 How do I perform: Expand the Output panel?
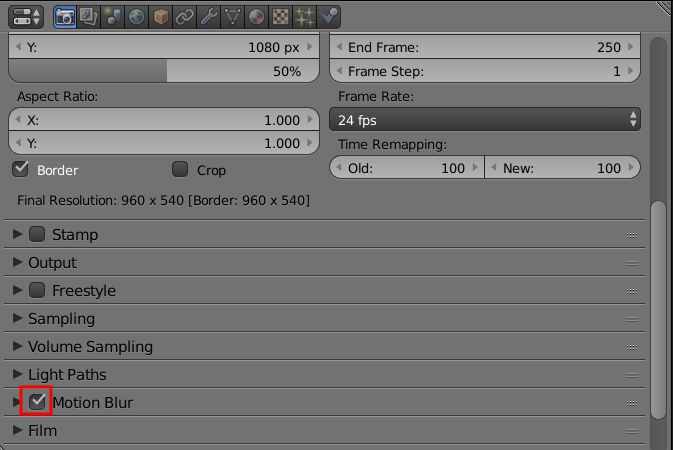(x=324, y=262)
